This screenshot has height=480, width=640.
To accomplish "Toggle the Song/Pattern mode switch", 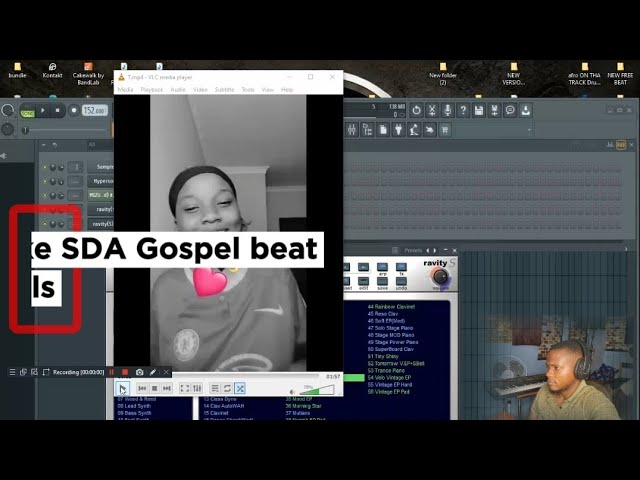I will 27,111.
